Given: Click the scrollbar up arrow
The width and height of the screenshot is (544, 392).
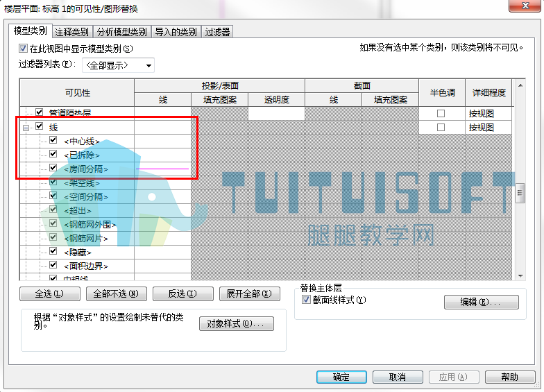Looking at the screenshot, I should pos(520,85).
